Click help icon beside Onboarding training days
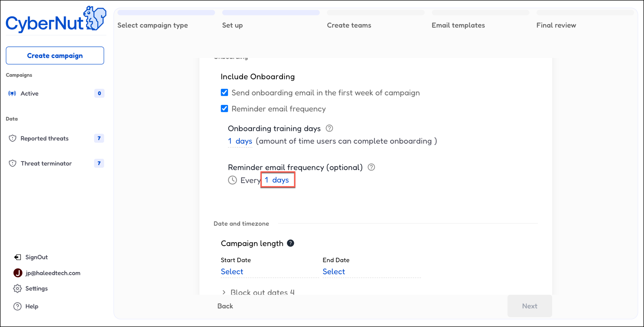Image resolution: width=644 pixels, height=327 pixels. [x=329, y=128]
